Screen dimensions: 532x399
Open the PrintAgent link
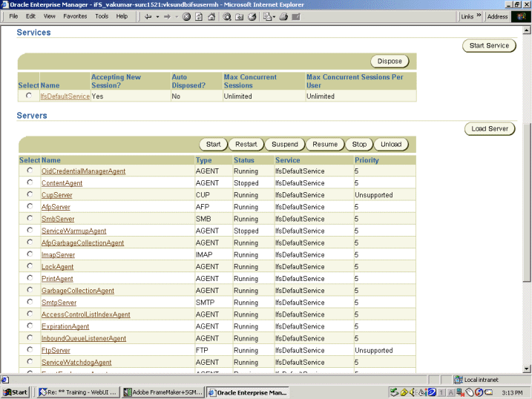pos(57,279)
